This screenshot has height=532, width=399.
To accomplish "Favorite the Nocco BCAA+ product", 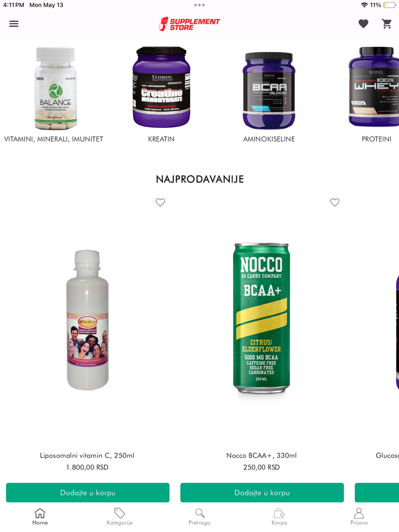I will (335, 202).
